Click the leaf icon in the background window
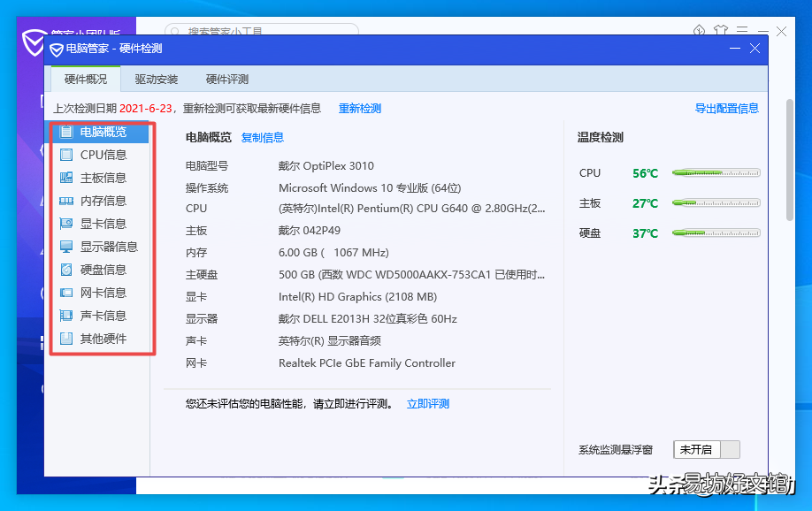Image resolution: width=812 pixels, height=511 pixels. coord(699,30)
